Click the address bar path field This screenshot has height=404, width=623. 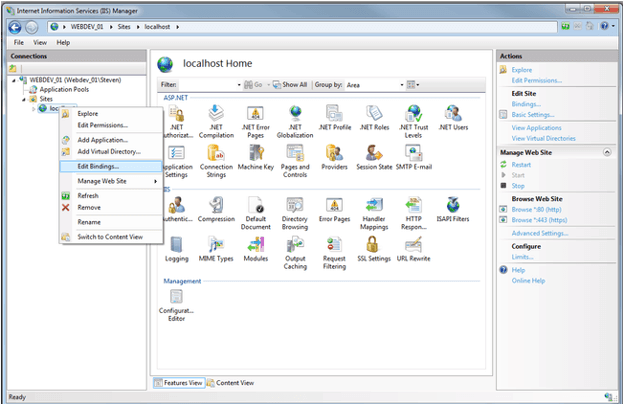pyautogui.click(x=302, y=27)
